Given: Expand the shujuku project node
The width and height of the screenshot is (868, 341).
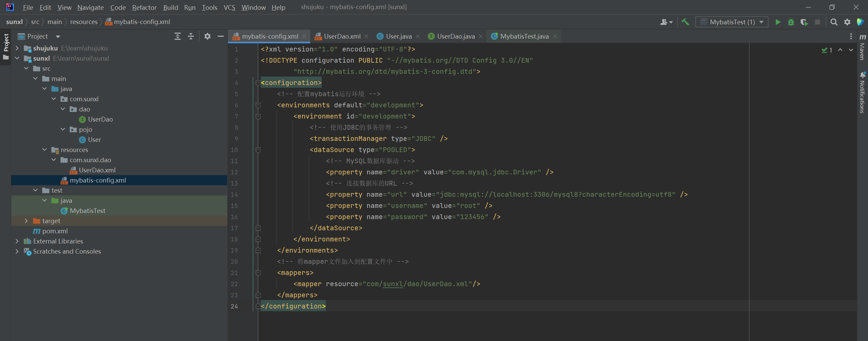Looking at the screenshot, I should tap(17, 48).
